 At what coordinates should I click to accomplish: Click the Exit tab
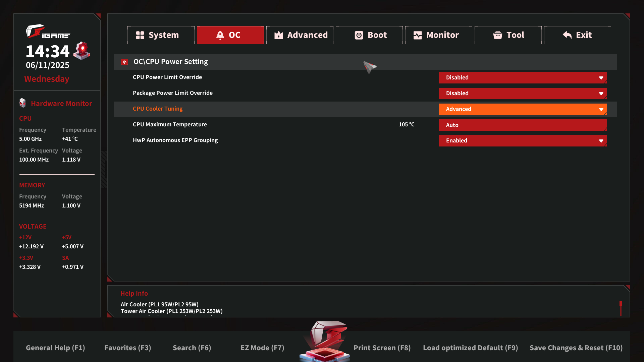point(577,35)
